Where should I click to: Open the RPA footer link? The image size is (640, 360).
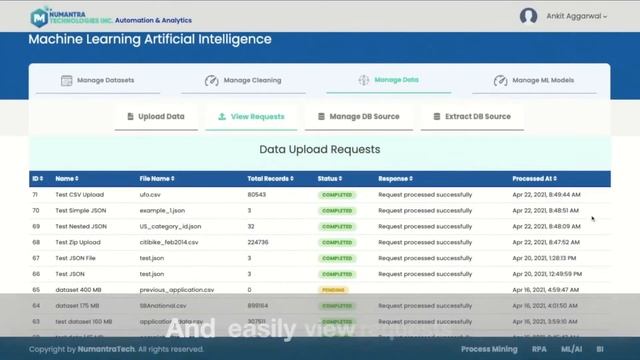(x=539, y=349)
